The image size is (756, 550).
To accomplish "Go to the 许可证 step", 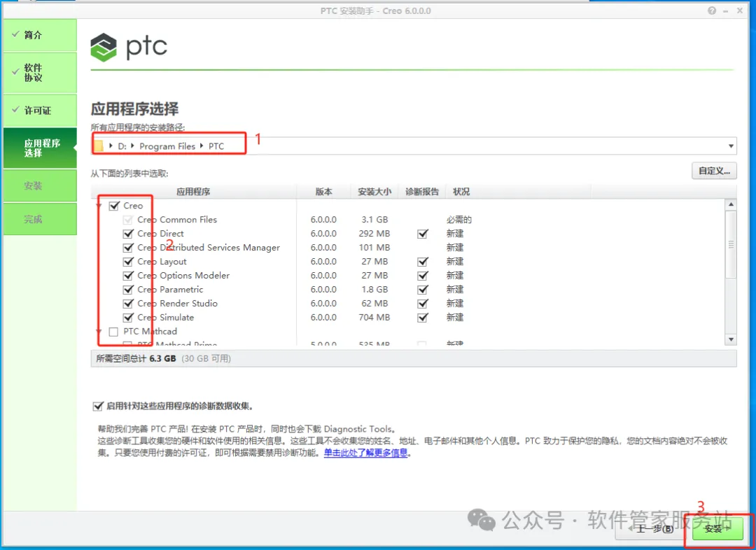I will 40,111.
